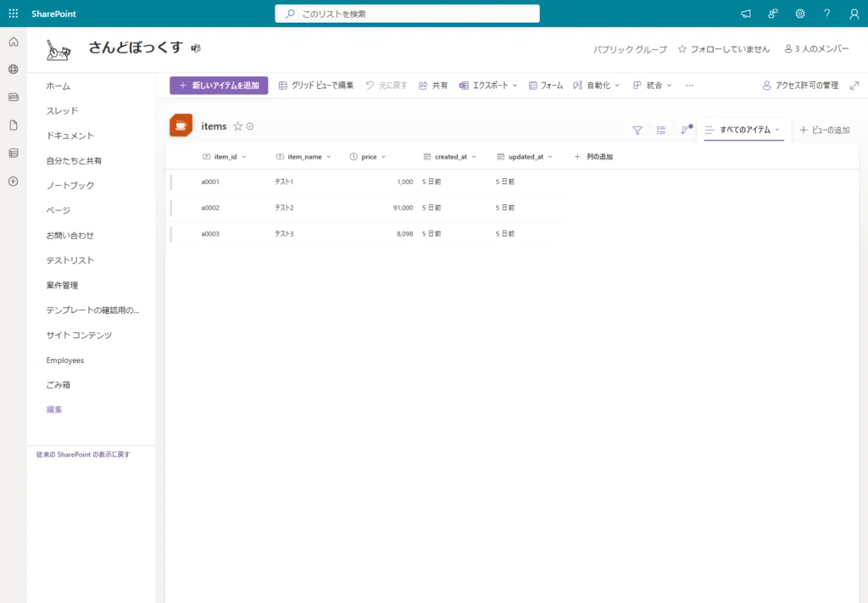This screenshot has width=868, height=603.
Task: Favorite the items list with star
Action: 238,126
